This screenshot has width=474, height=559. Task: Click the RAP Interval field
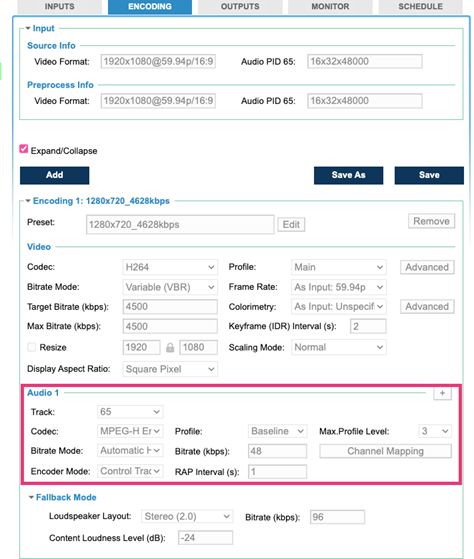coord(277,472)
